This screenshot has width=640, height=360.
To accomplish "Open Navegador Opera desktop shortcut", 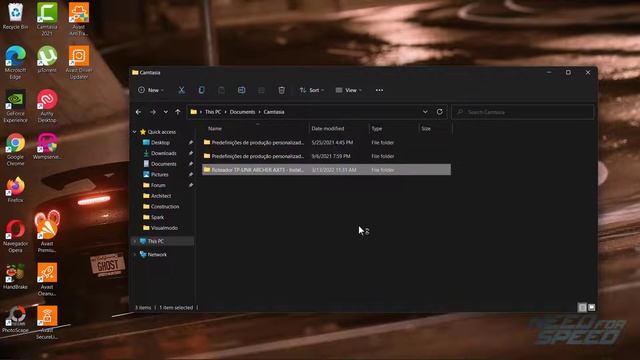I will click(x=15, y=236).
